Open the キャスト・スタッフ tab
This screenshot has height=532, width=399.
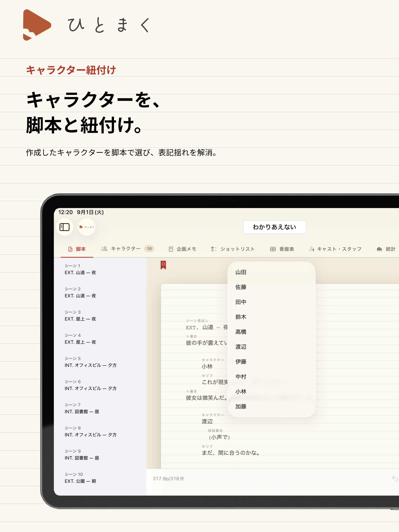click(335, 249)
